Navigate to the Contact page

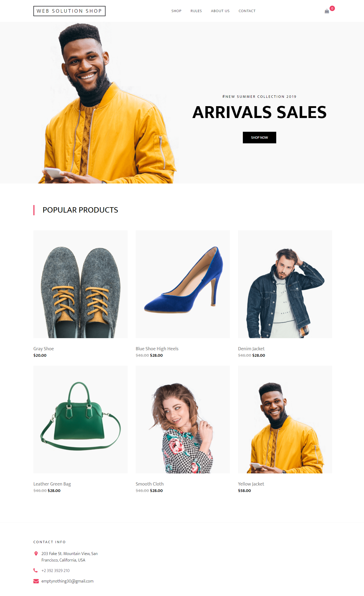point(247,11)
